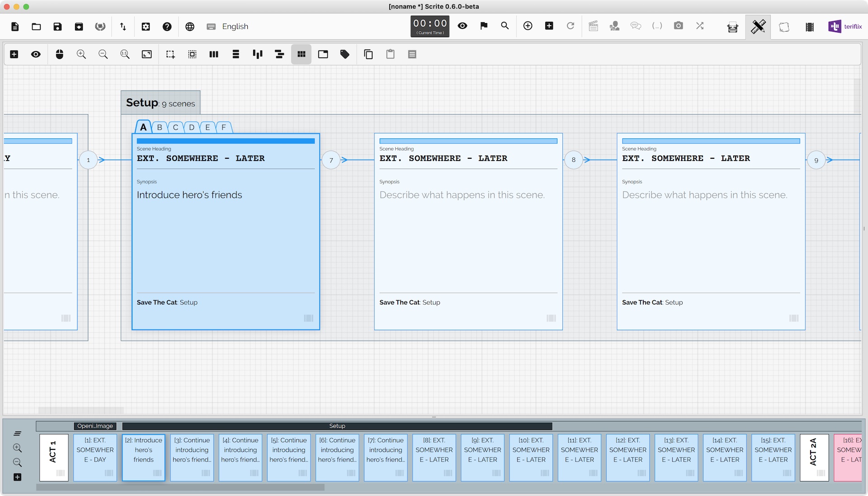Switch to index card tab F
The height and width of the screenshot is (496, 868).
[x=223, y=128]
